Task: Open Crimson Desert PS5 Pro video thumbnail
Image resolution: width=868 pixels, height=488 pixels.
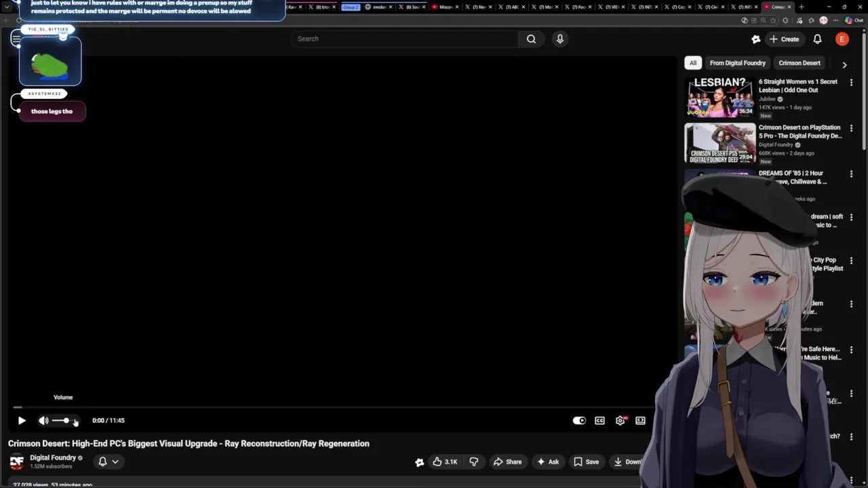Action: [720, 143]
